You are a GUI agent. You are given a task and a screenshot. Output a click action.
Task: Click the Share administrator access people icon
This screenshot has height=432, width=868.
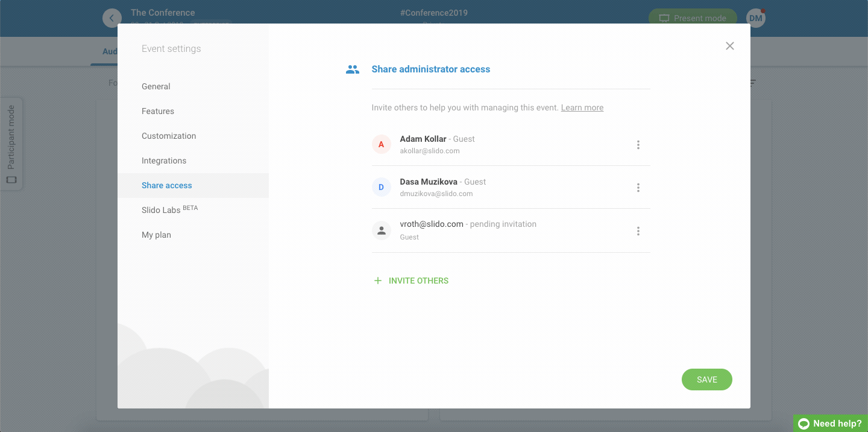coord(353,69)
